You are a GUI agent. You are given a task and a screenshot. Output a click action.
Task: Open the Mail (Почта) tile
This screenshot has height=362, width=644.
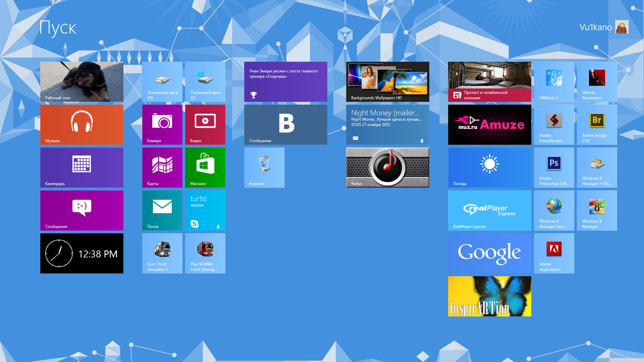[x=162, y=210]
